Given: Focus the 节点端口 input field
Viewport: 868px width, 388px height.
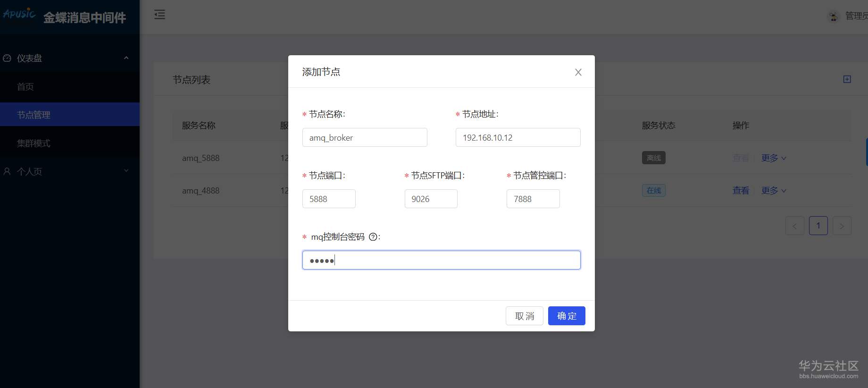Looking at the screenshot, I should (x=329, y=199).
